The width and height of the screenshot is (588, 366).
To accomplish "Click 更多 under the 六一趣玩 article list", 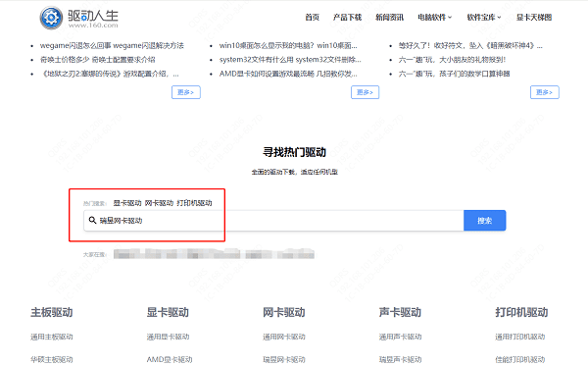I will [545, 92].
